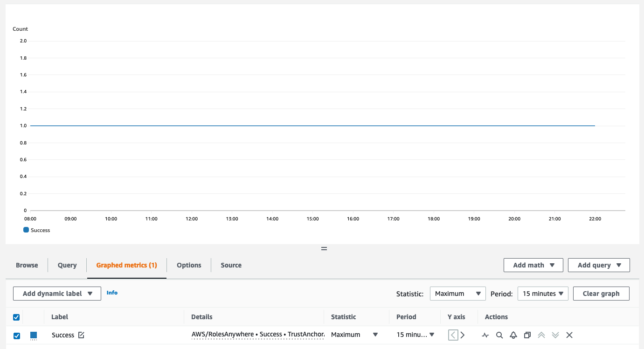Click the Success legend below the chart
644x349 pixels.
pos(36,230)
